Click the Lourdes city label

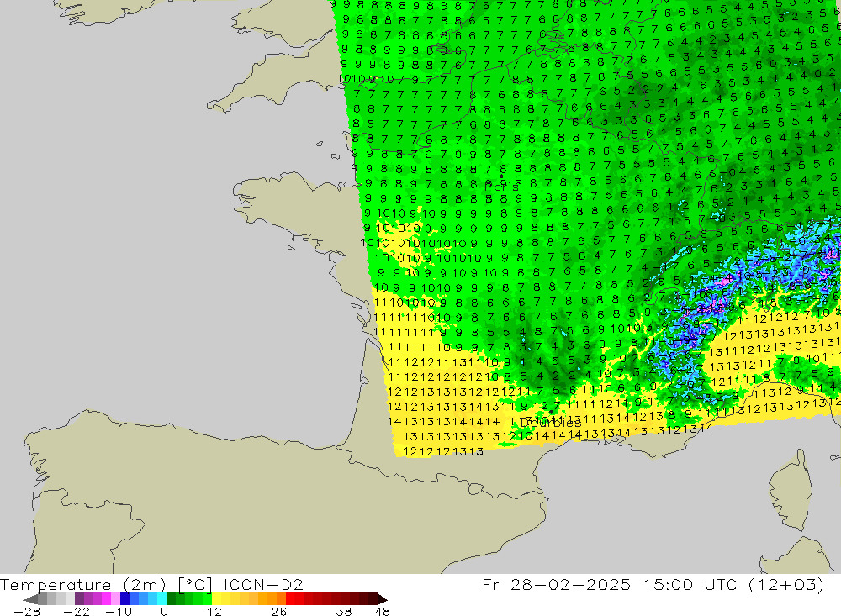[x=550, y=423]
